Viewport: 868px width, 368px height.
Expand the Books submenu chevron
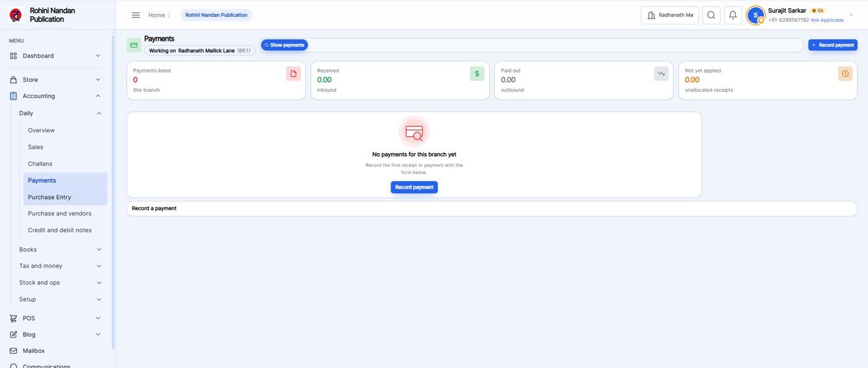coord(99,250)
